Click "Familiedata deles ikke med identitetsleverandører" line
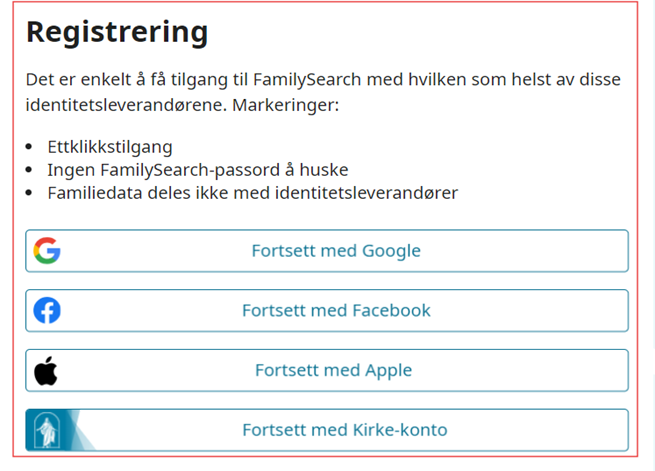 coord(252,193)
